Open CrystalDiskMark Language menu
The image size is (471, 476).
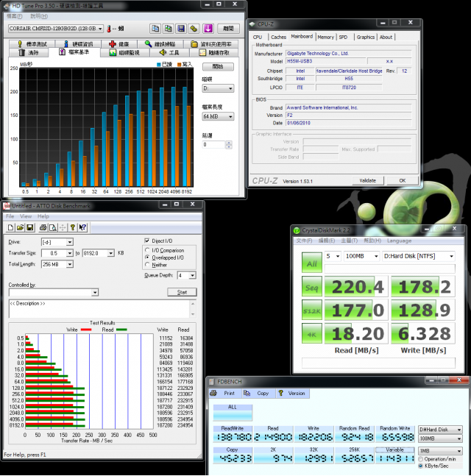coord(399,241)
